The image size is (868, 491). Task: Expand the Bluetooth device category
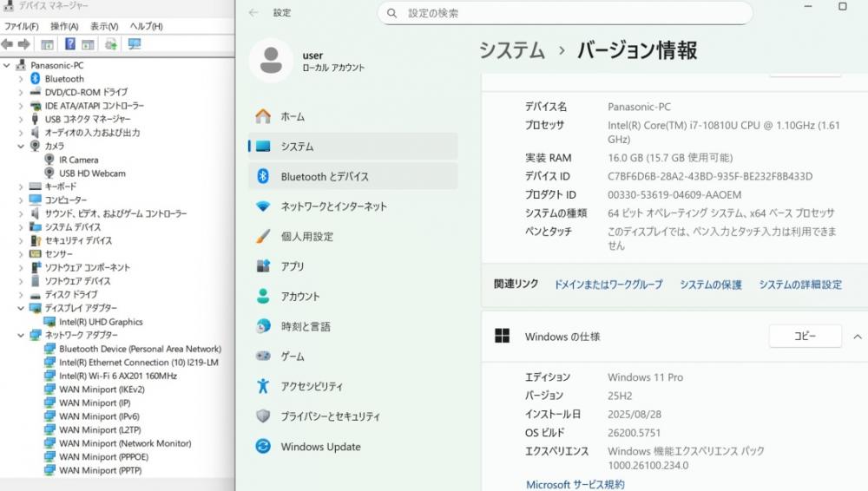21,79
